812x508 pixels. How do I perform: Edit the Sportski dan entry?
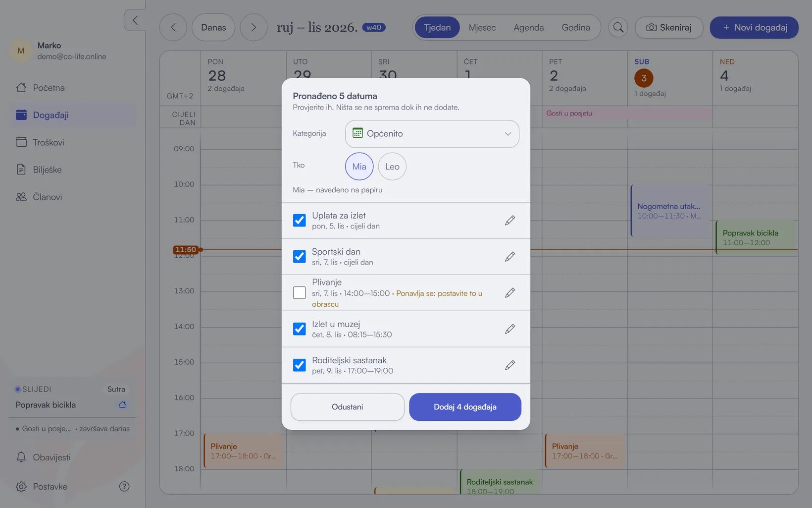pyautogui.click(x=510, y=257)
